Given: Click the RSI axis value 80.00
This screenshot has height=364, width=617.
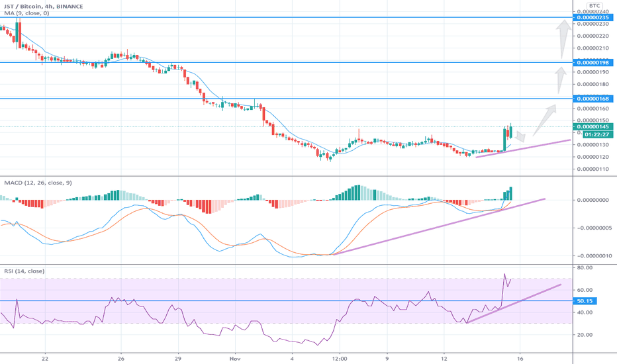Looking at the screenshot, I should tap(585, 267).
